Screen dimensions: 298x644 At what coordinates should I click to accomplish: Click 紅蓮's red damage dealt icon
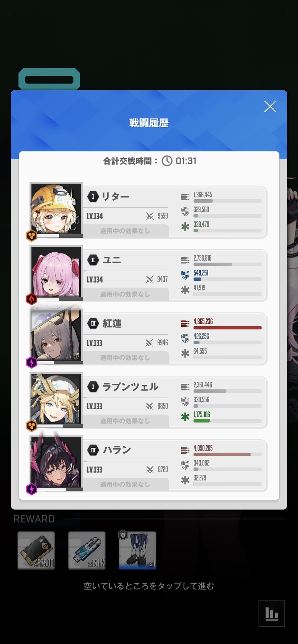[185, 324]
